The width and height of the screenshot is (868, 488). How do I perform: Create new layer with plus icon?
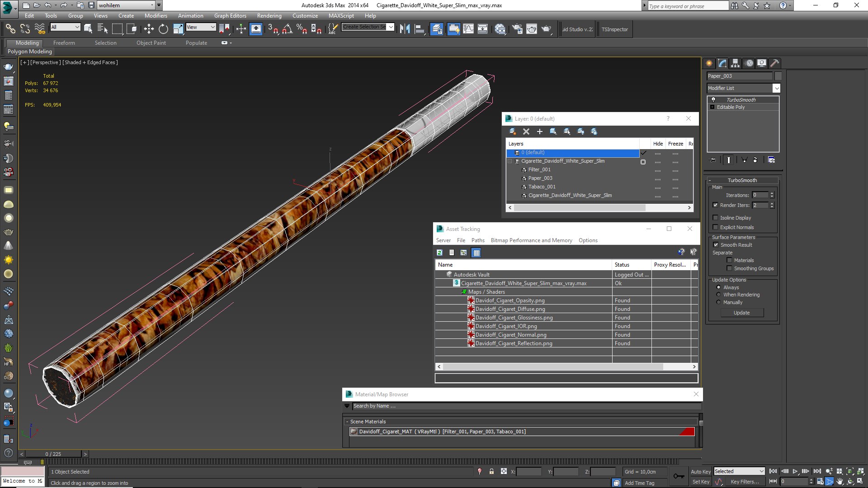pos(539,131)
